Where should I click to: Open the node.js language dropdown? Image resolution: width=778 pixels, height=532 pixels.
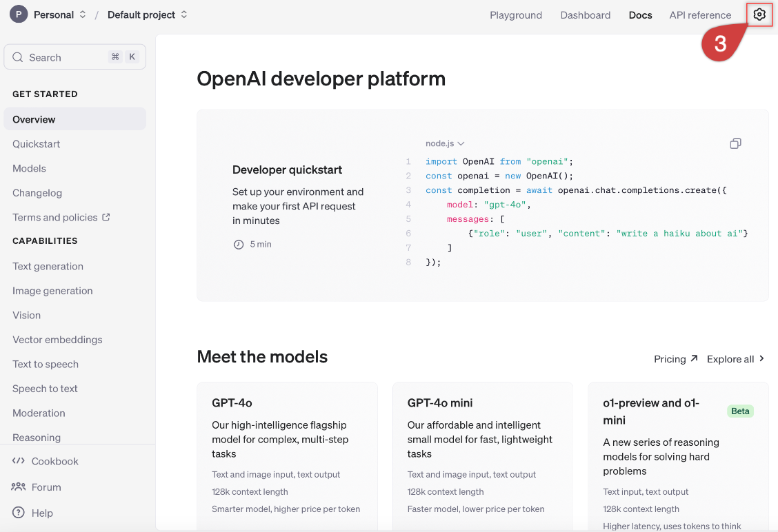click(x=445, y=143)
